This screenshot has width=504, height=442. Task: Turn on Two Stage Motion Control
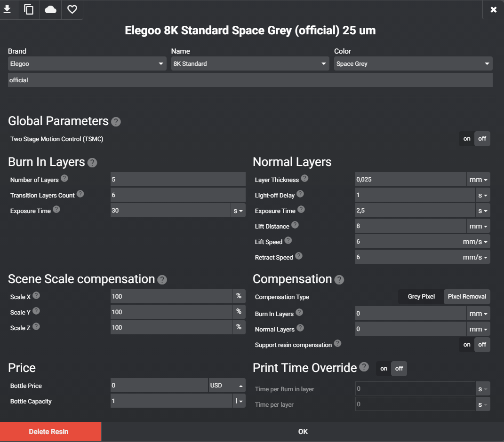click(467, 139)
